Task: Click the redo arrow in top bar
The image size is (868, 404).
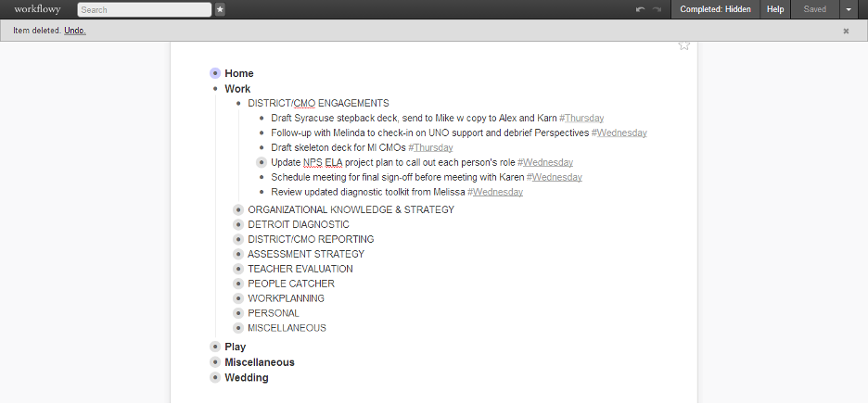Action: click(657, 9)
